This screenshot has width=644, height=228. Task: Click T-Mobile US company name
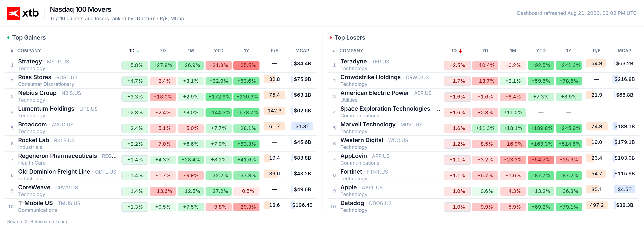(x=36, y=203)
